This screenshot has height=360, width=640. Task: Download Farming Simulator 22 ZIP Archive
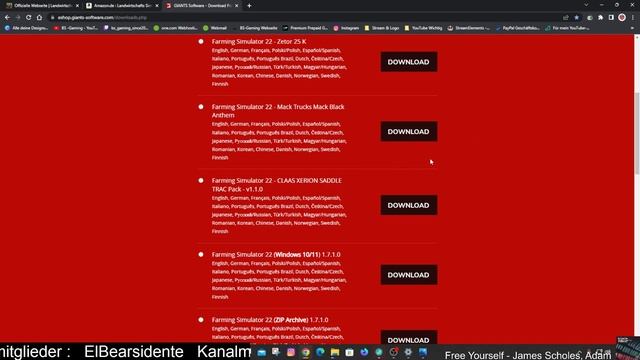(409, 338)
